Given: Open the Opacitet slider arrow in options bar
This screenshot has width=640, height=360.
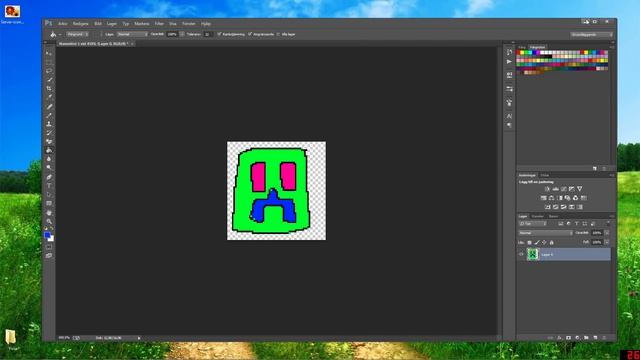Looking at the screenshot, I should (x=182, y=34).
